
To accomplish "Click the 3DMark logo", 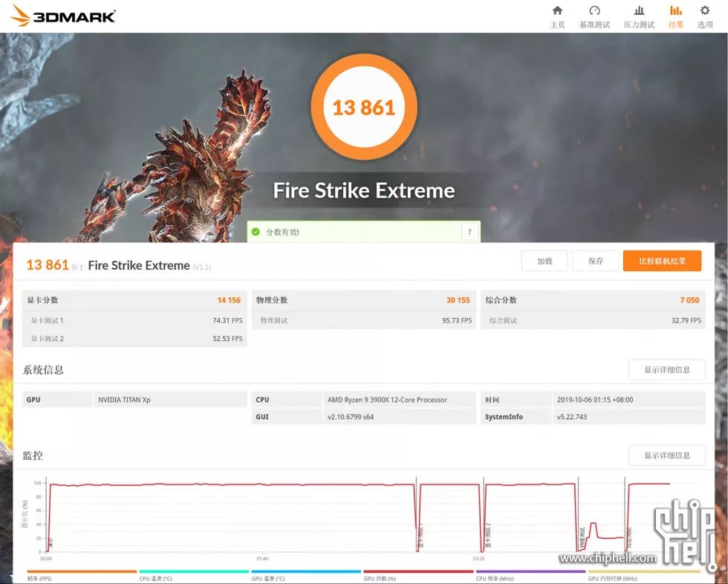I will (x=62, y=16).
